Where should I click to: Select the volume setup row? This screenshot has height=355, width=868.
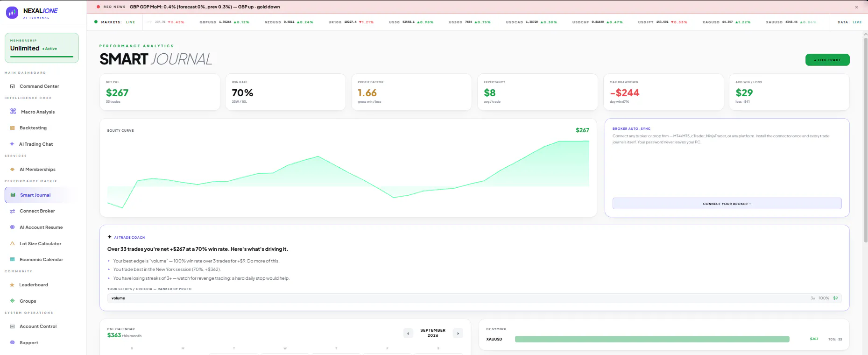[474, 298]
